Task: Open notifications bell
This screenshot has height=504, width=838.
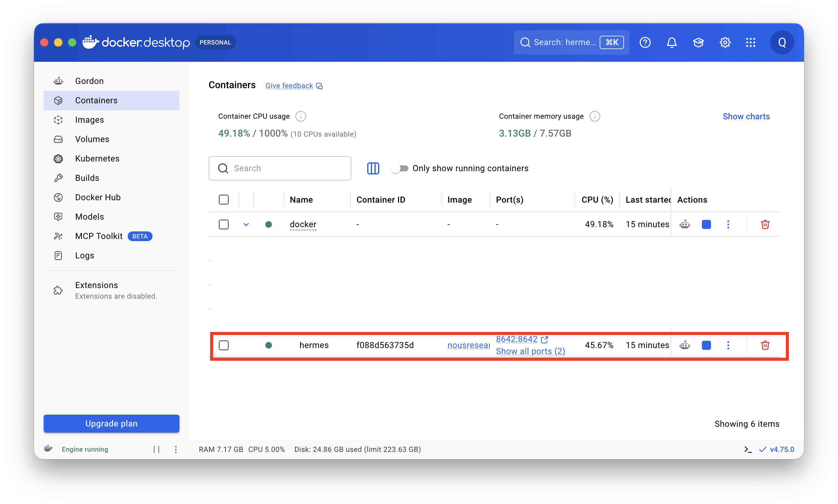Action: [672, 42]
